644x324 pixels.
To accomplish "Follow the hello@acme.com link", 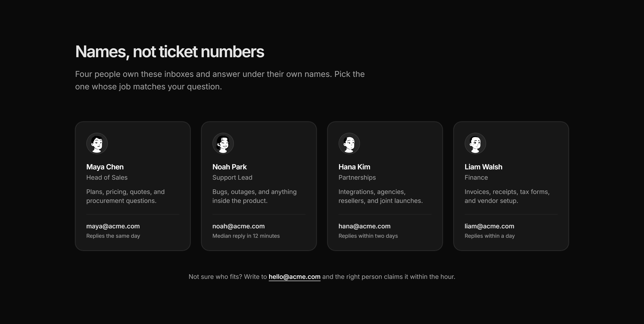I will (294, 277).
